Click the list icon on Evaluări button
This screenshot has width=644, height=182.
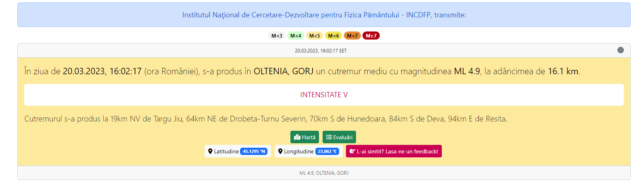(329, 137)
